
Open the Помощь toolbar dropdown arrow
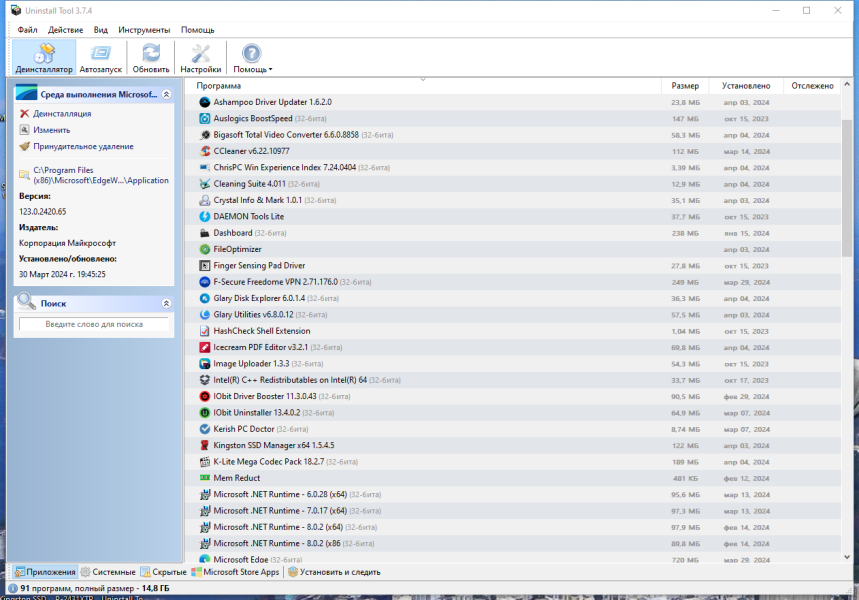271,70
